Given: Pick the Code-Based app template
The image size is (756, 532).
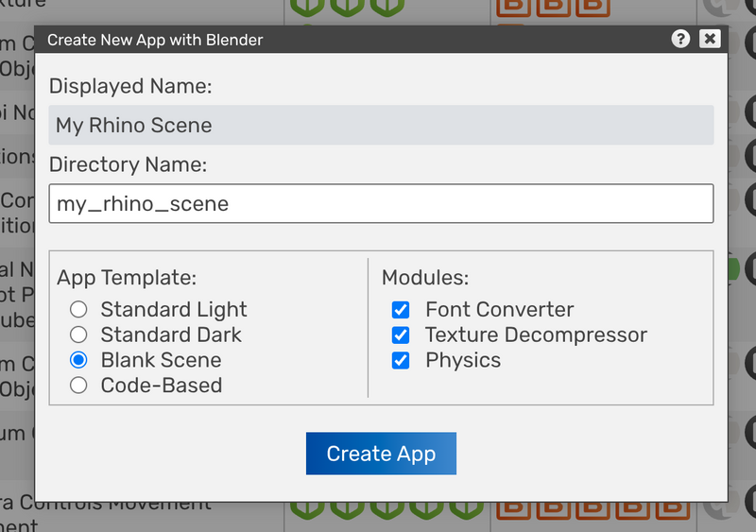Looking at the screenshot, I should click(x=79, y=386).
